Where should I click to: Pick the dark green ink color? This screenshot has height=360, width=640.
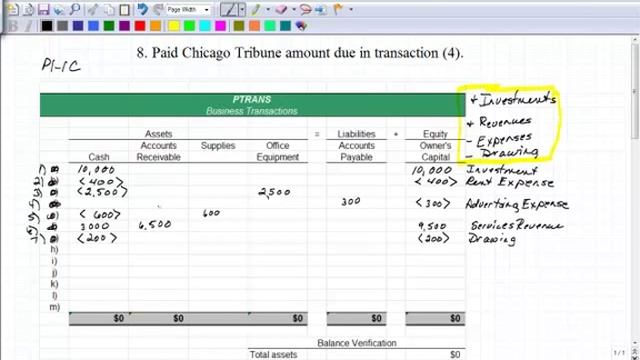click(x=109, y=26)
